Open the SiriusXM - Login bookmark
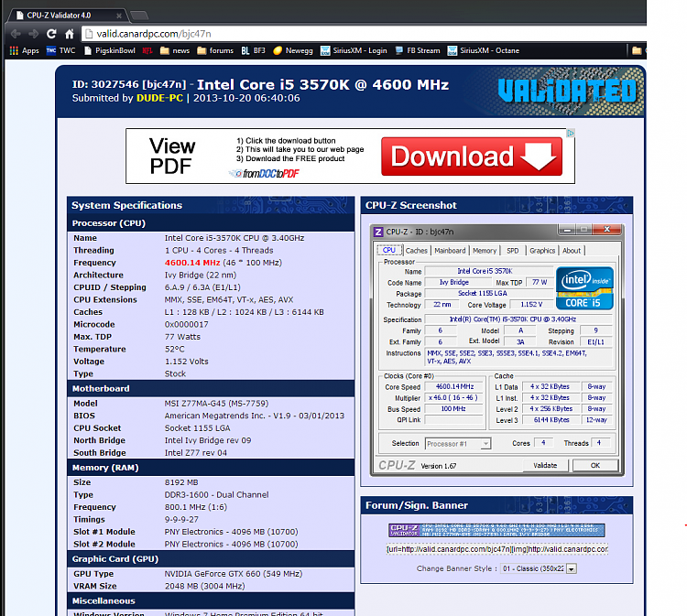The height and width of the screenshot is (616, 687). (x=354, y=50)
